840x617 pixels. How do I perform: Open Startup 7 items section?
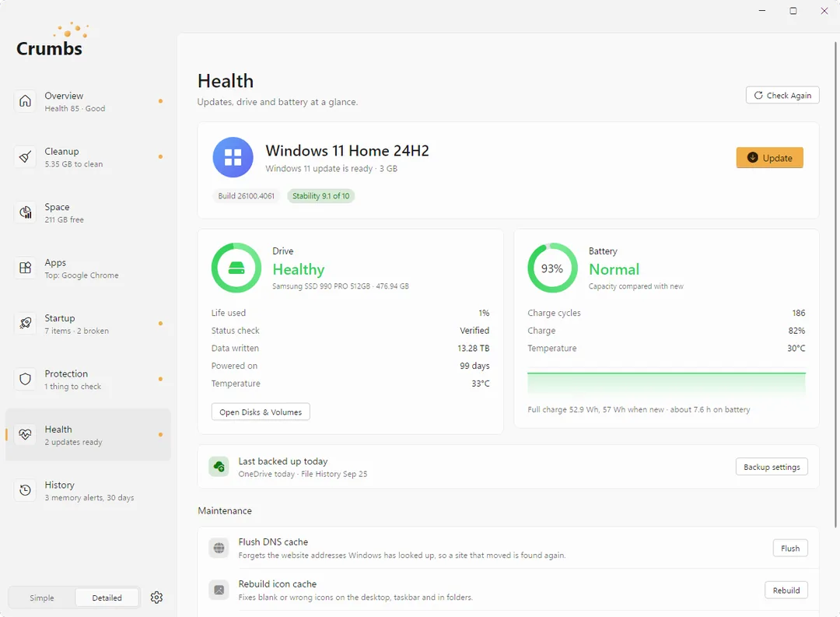(88, 324)
